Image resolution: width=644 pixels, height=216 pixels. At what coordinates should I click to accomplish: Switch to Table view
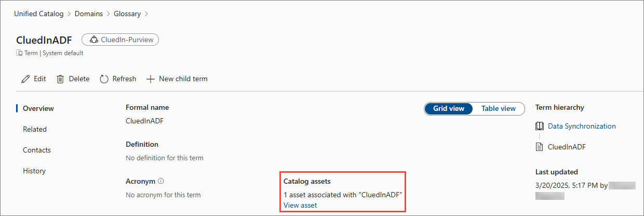point(498,108)
